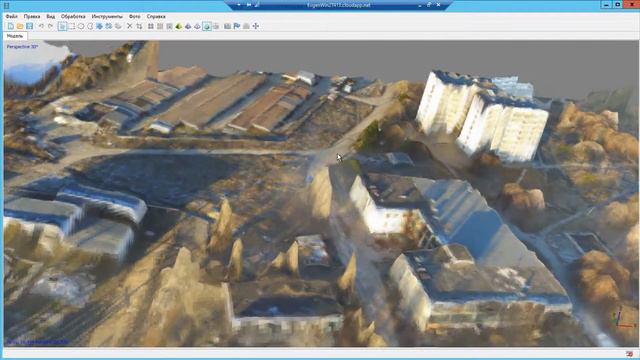Click grayed icon next to marker flag
Screen dimensions: 640x360
pos(246,26)
